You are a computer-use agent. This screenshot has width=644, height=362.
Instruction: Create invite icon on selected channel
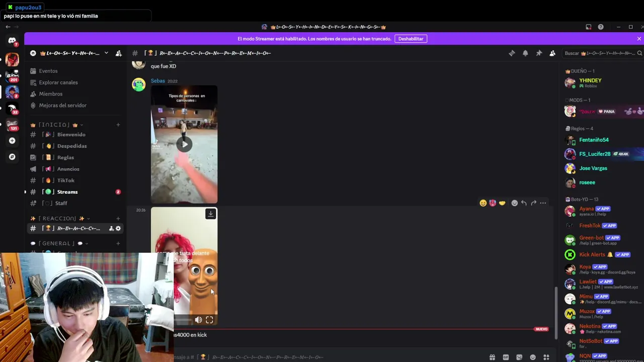pos(111,229)
